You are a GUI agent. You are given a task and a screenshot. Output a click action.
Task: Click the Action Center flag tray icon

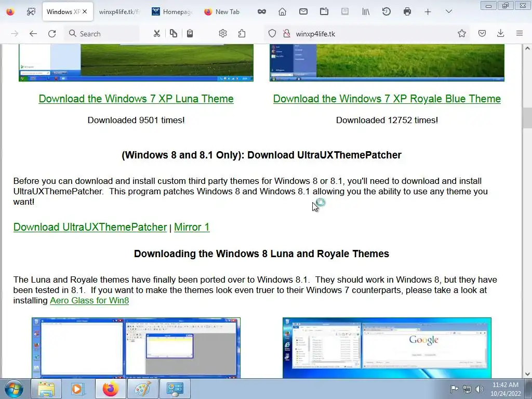tap(454, 389)
